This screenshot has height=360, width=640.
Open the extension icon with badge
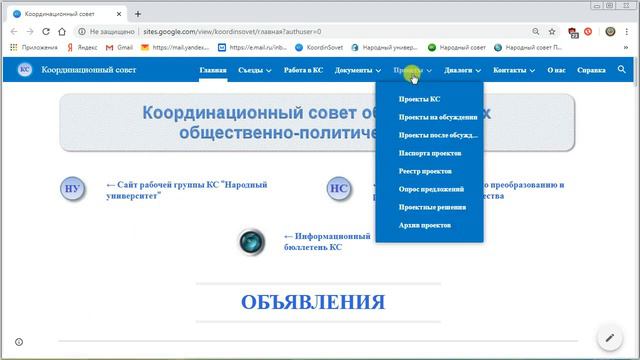click(573, 32)
